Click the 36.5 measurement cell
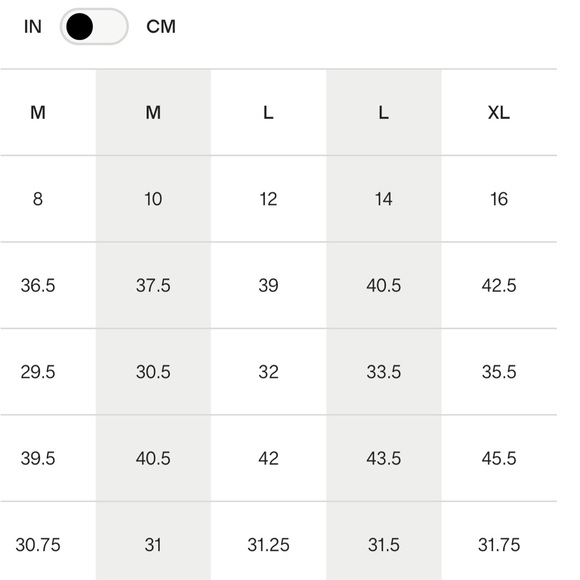Screen dimensions: 580x580 tap(38, 286)
